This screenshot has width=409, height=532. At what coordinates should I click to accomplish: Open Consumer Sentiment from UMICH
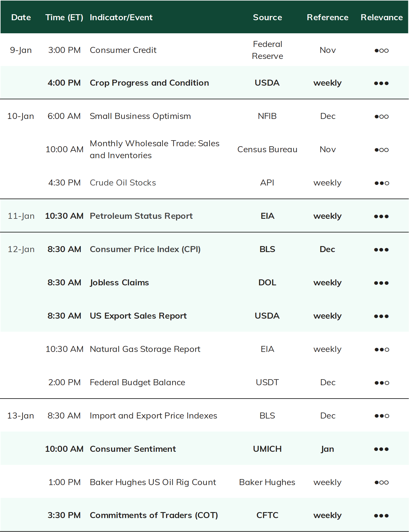coord(133,449)
